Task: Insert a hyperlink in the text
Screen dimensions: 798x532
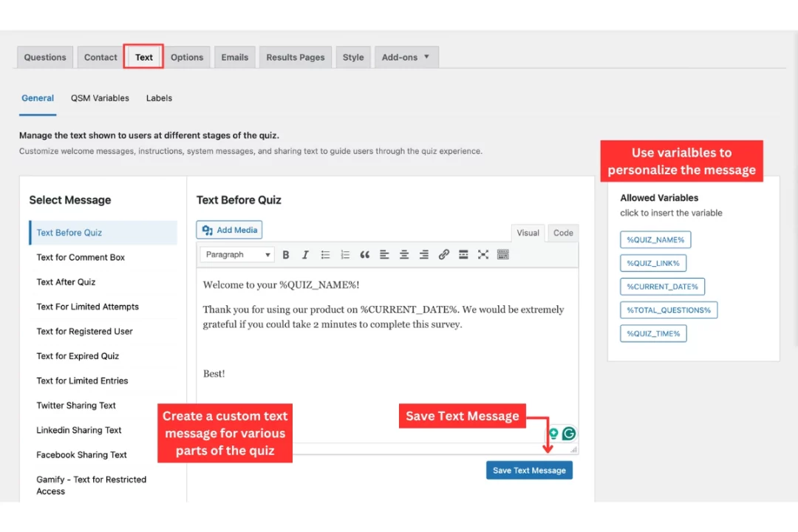Action: click(x=443, y=254)
